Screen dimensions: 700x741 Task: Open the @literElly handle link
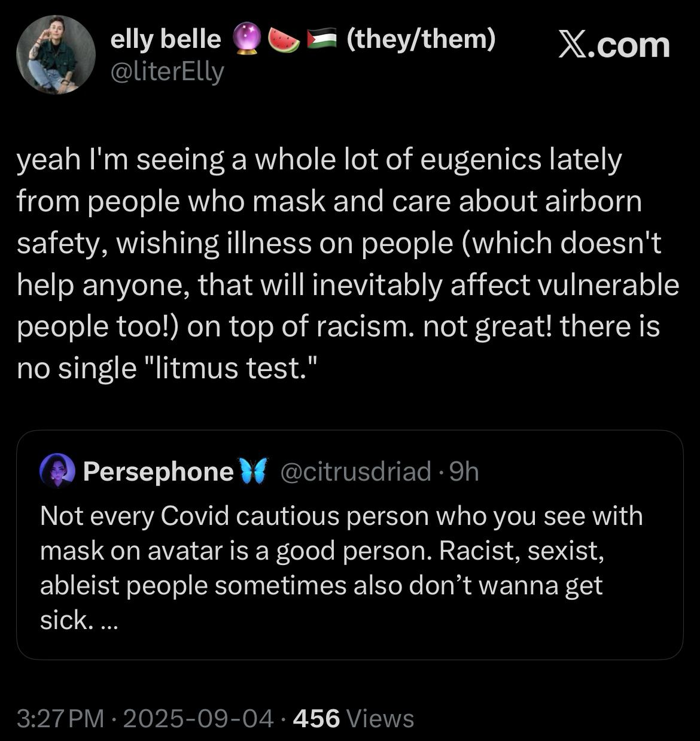(x=167, y=72)
